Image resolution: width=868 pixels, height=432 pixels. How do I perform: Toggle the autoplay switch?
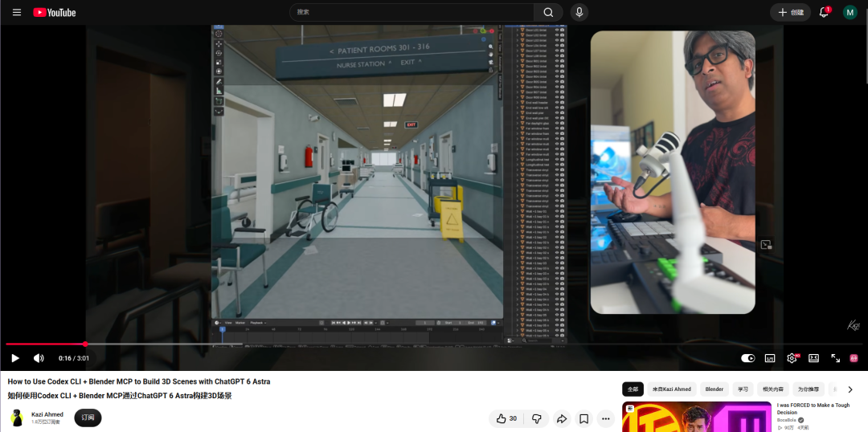point(748,358)
